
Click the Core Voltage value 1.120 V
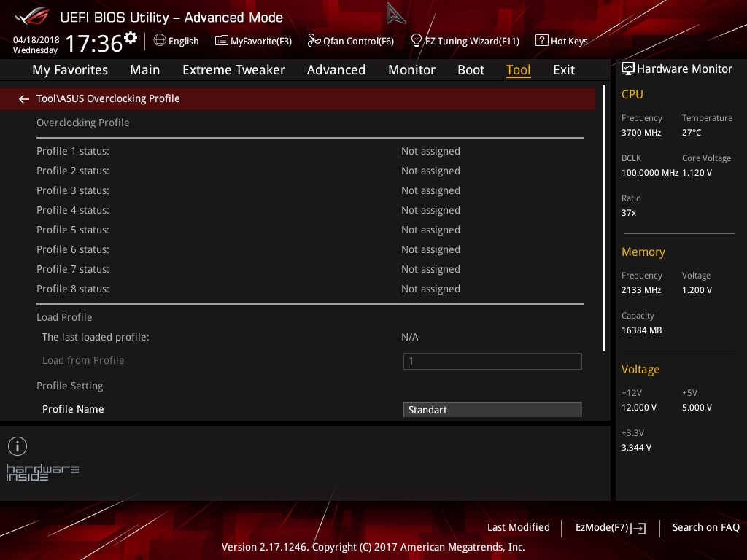tap(697, 172)
